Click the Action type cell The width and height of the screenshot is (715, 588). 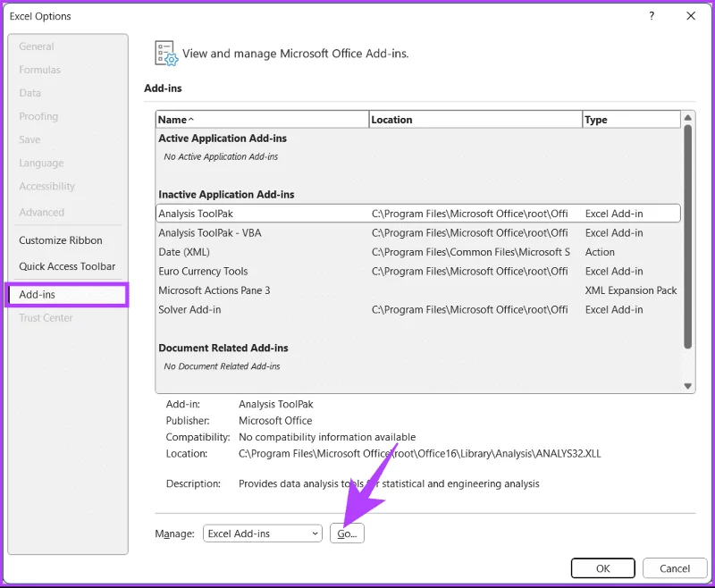click(x=600, y=252)
